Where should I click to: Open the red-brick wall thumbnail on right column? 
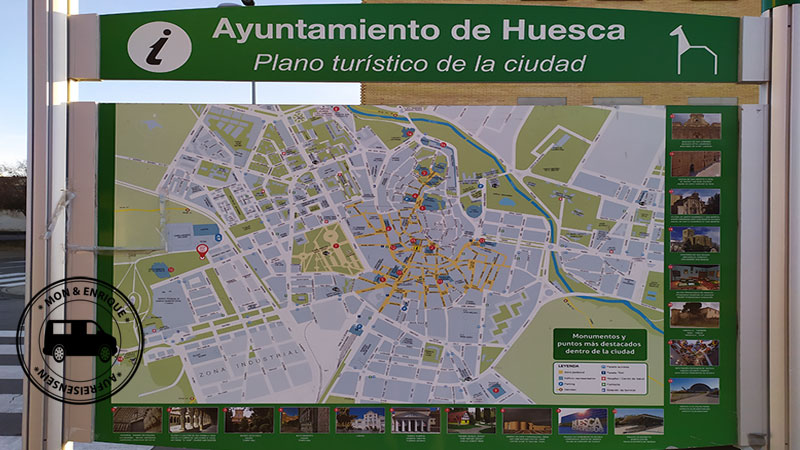tap(695, 164)
